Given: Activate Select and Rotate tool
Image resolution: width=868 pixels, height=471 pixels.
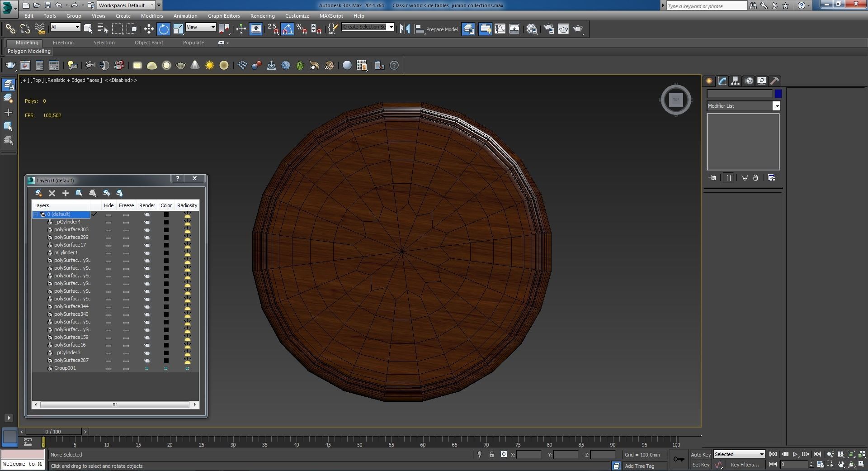Looking at the screenshot, I should point(163,29).
